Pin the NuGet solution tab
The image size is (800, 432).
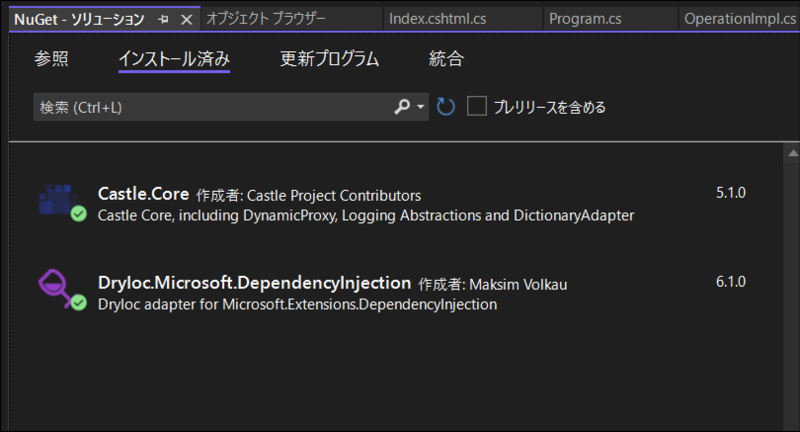click(163, 19)
